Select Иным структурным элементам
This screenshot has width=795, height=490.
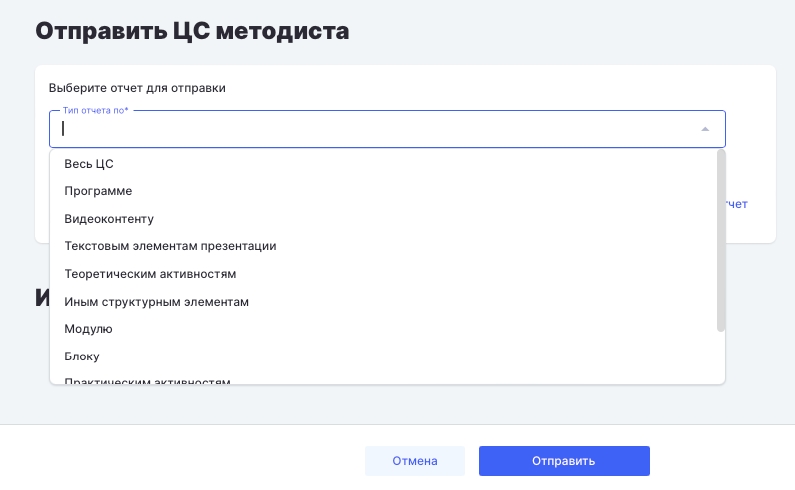(156, 301)
